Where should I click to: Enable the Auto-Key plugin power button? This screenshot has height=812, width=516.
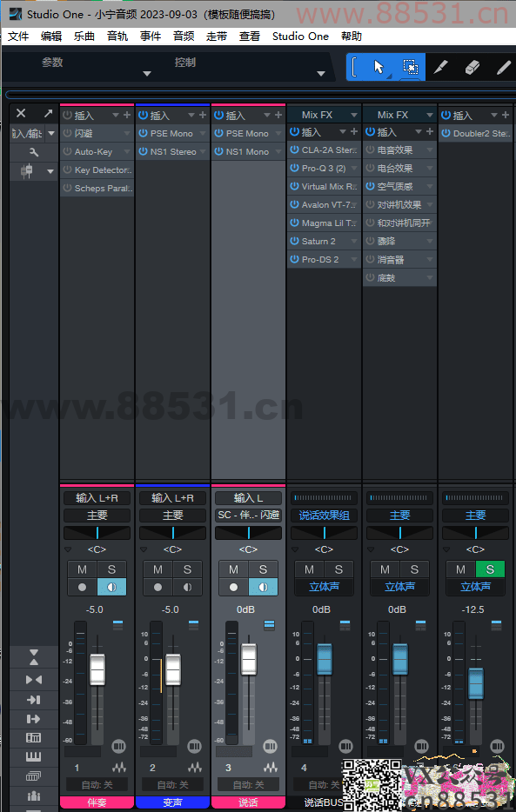[x=67, y=152]
